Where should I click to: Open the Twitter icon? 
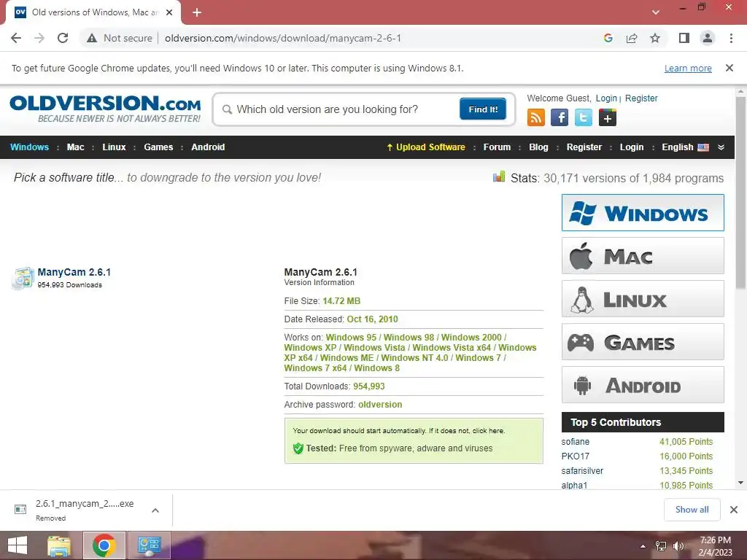[x=583, y=117]
